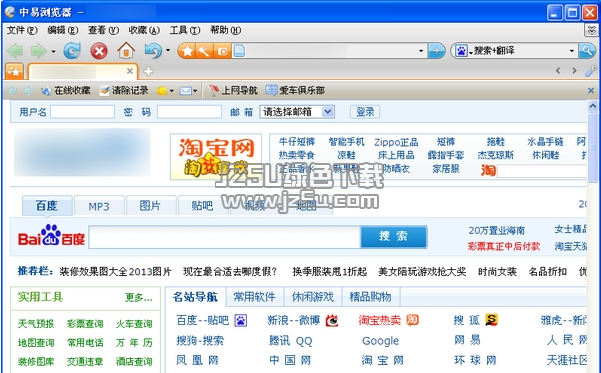The width and height of the screenshot is (601, 373).
Task: Select the 精品购物 tab
Action: click(x=370, y=297)
